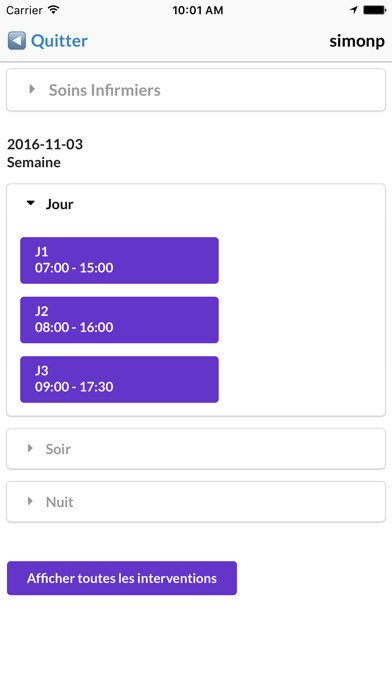The width and height of the screenshot is (392, 696).
Task: Expand the Soir section triangle
Action: [30, 448]
